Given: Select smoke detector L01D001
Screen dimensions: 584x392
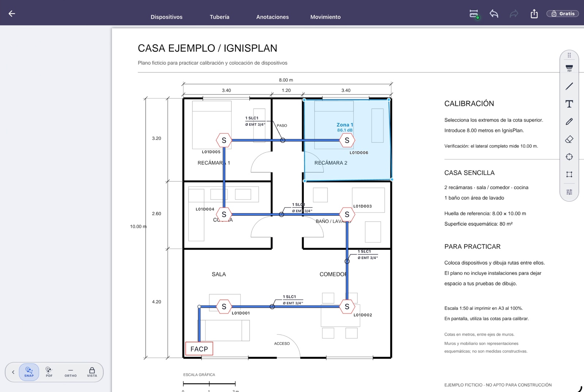Looking at the screenshot, I should click(224, 307).
